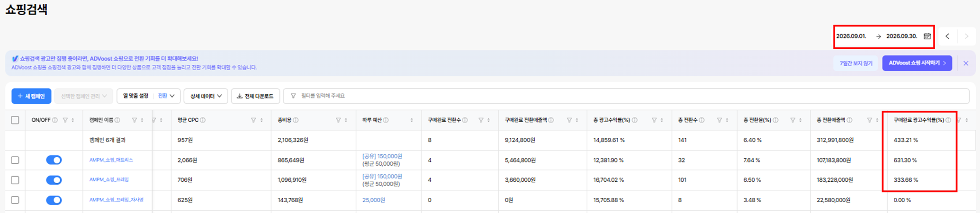The width and height of the screenshot is (980, 213).
Task: Sort the 하루 예산 column
Action: [412, 120]
